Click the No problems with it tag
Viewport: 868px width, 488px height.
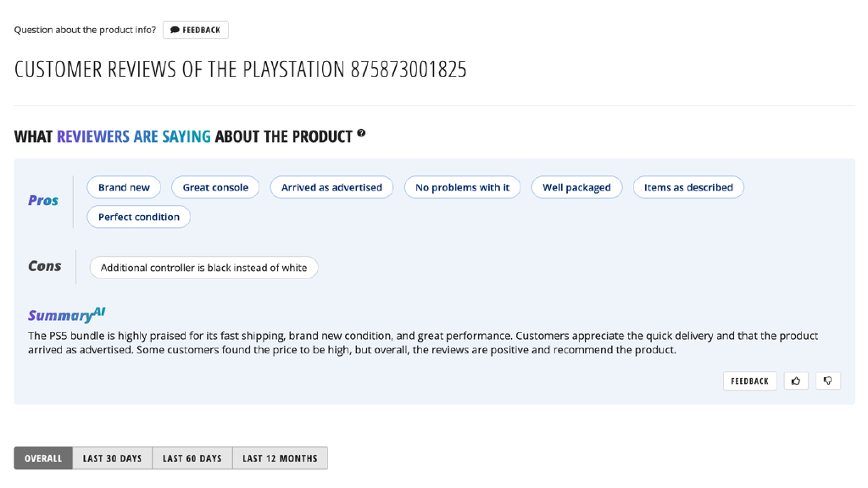(x=462, y=187)
